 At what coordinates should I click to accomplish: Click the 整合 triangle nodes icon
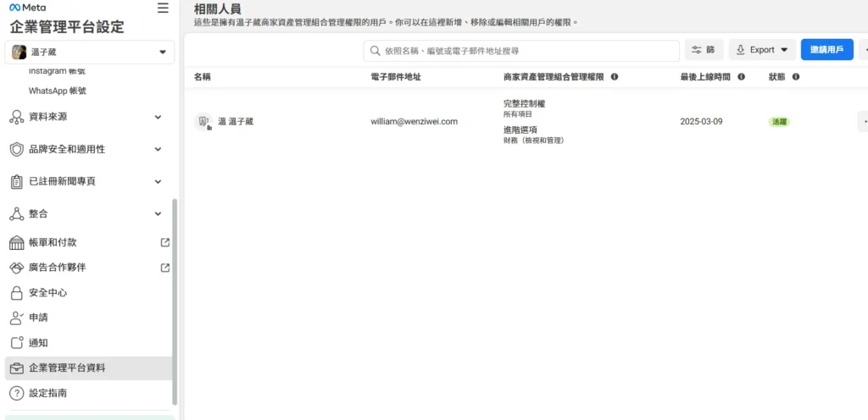(x=17, y=213)
